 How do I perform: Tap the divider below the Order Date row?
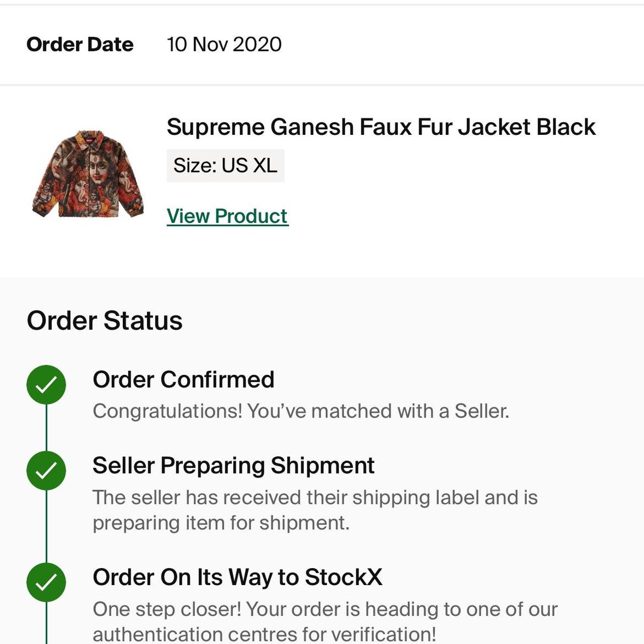(322, 85)
